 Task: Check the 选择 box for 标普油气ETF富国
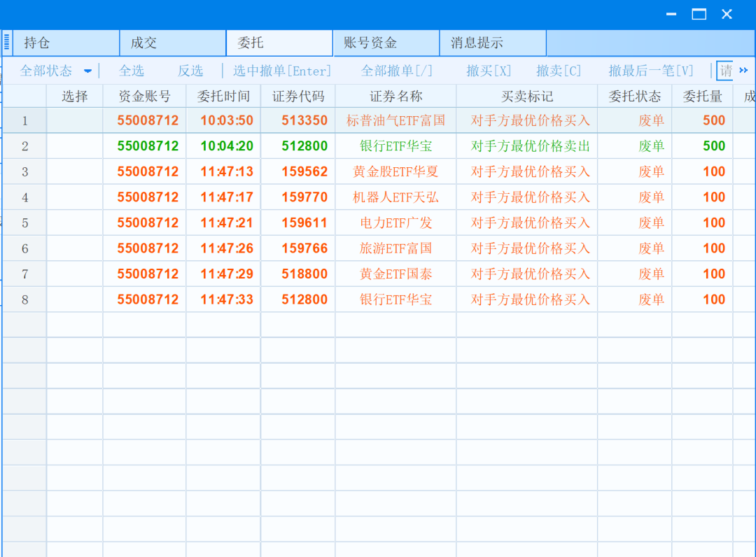75,120
